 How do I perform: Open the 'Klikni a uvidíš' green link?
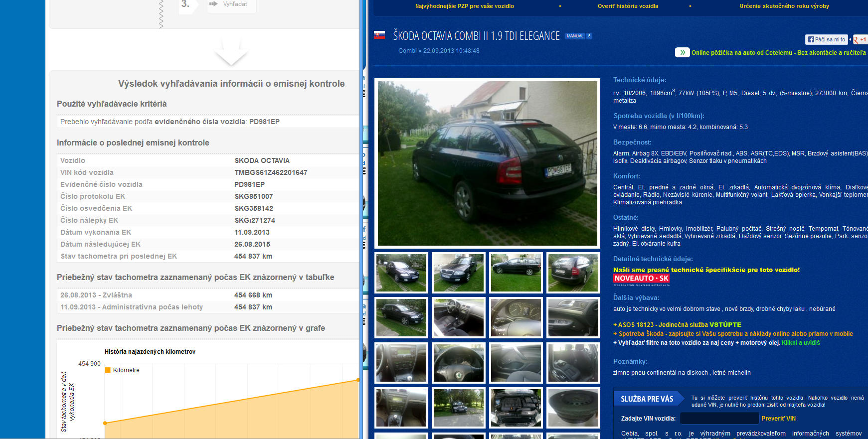click(x=801, y=343)
